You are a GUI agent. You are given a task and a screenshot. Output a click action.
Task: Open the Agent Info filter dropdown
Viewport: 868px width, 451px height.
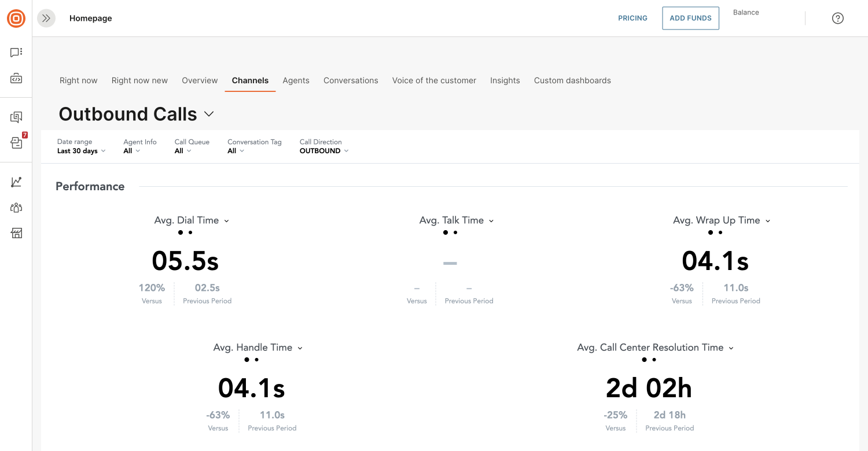pyautogui.click(x=140, y=146)
